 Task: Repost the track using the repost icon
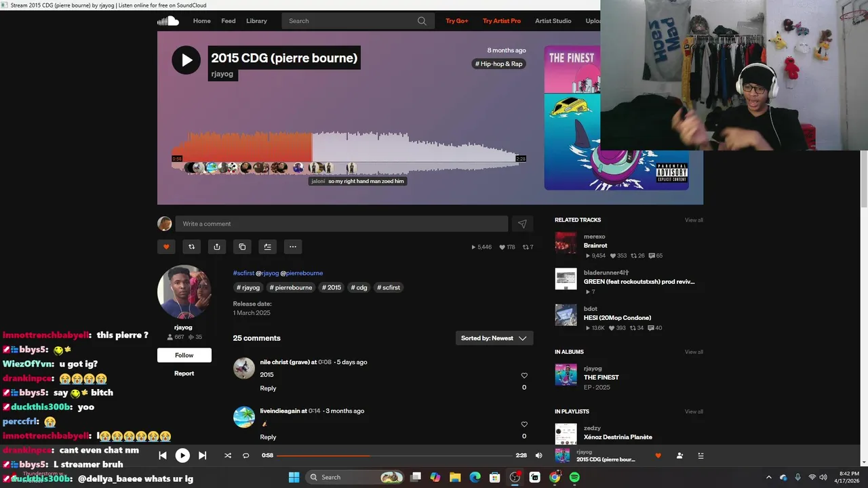191,247
